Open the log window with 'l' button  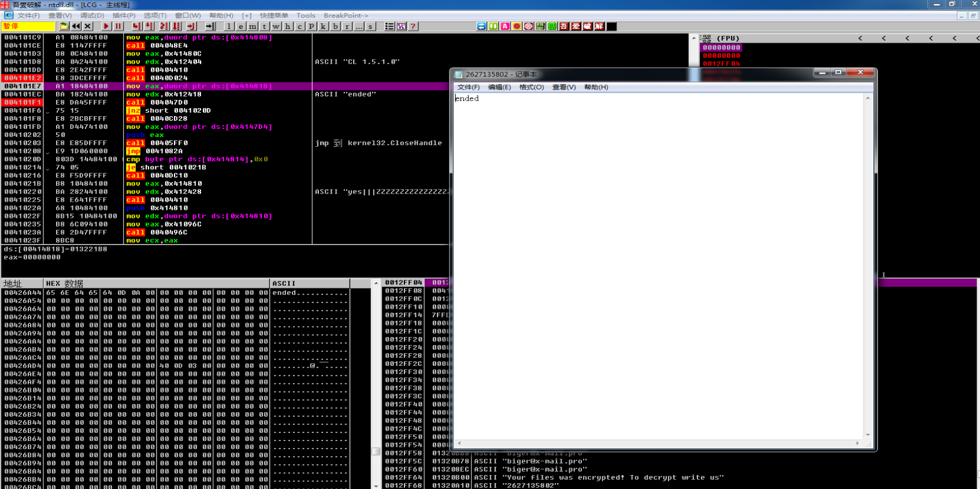[229, 26]
